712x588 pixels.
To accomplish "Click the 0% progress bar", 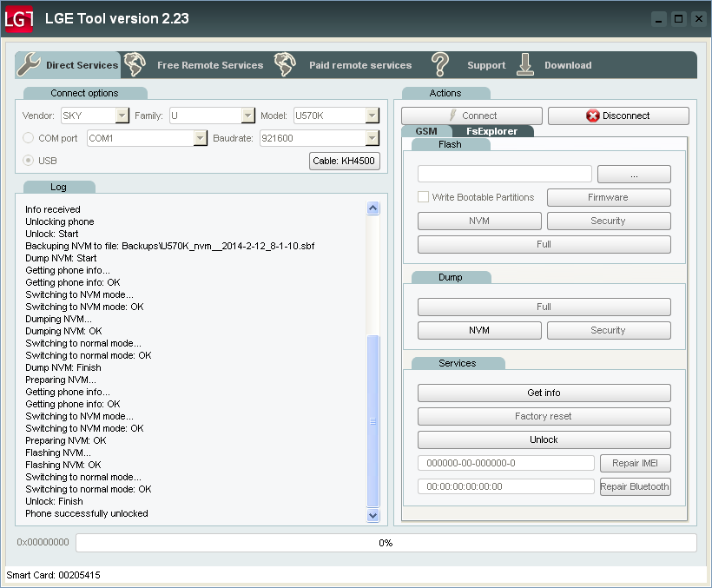I will (x=386, y=543).
